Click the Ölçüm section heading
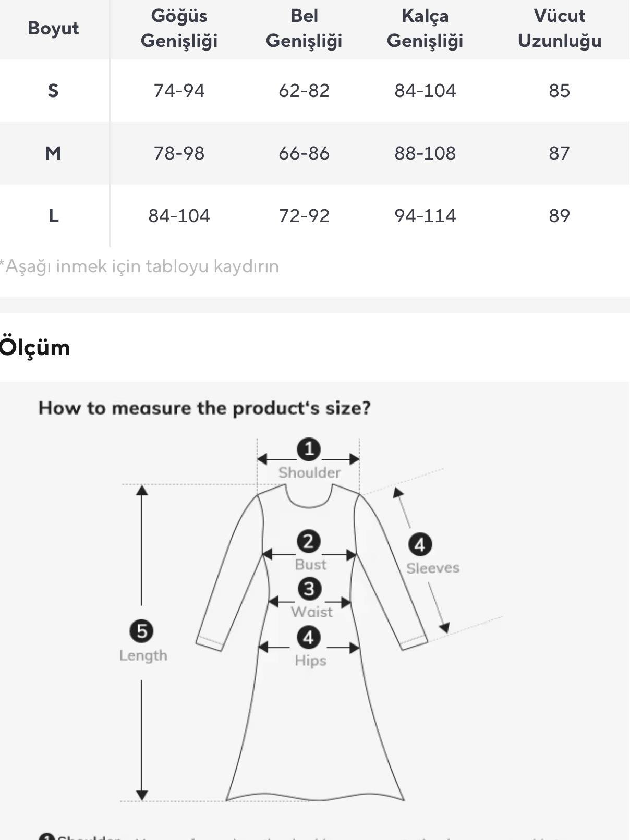Viewport: 630px width, 840px height. tap(34, 348)
